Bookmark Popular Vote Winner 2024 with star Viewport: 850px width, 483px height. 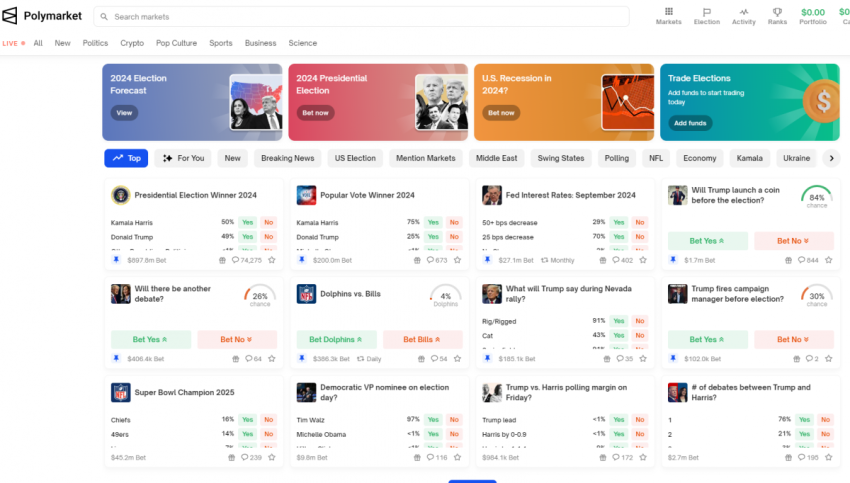pos(458,260)
